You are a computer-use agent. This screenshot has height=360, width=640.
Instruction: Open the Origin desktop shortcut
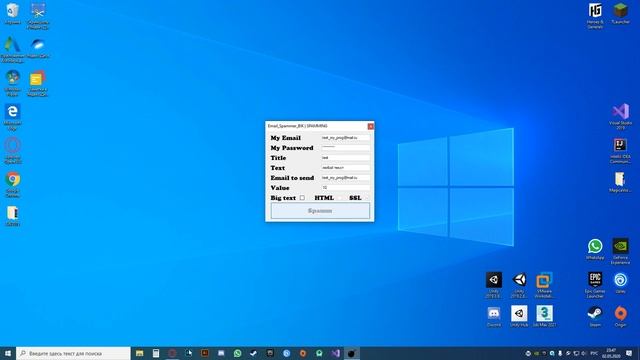620,316
